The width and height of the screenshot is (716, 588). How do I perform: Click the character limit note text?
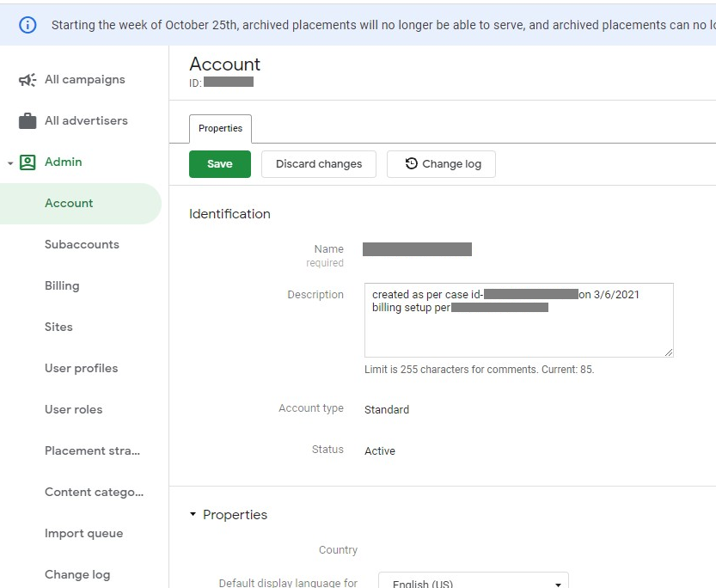pyautogui.click(x=479, y=370)
